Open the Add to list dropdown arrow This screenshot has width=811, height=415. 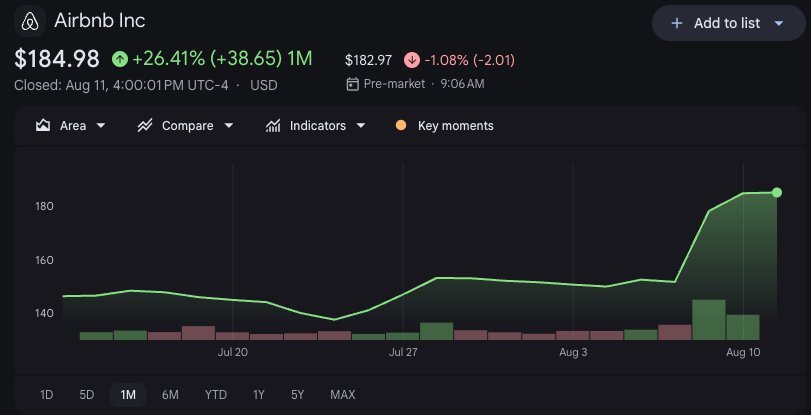point(779,23)
